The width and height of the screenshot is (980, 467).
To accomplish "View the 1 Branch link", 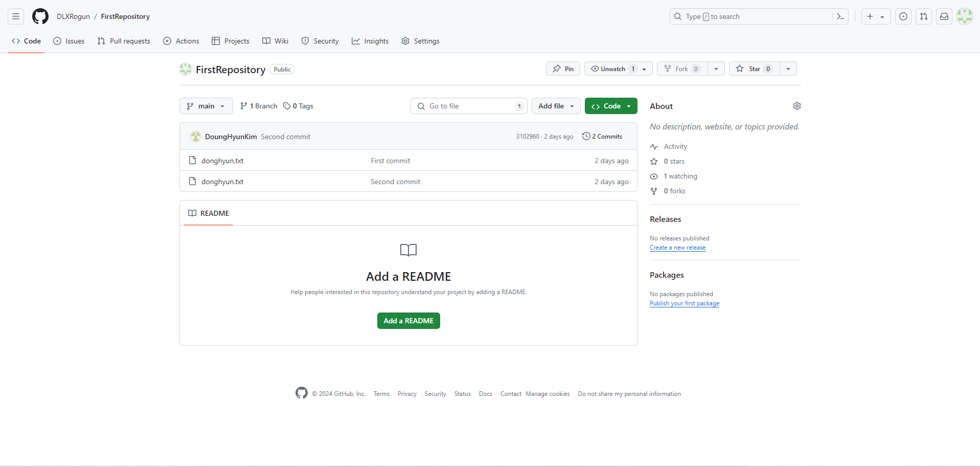I will point(259,106).
